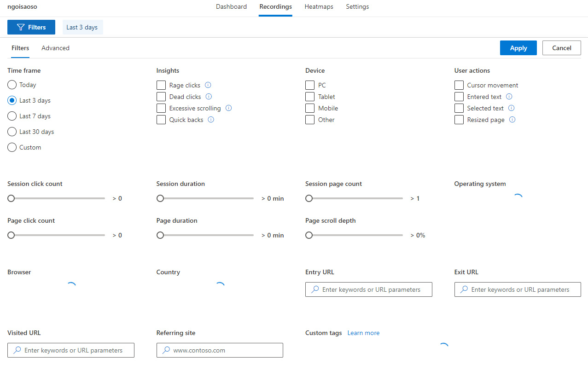This screenshot has width=588, height=370.
Task: Click info icon beside Selected text
Action: pyautogui.click(x=511, y=108)
